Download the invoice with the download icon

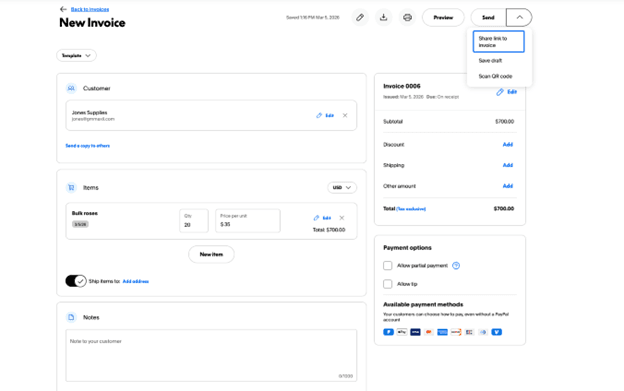[383, 18]
